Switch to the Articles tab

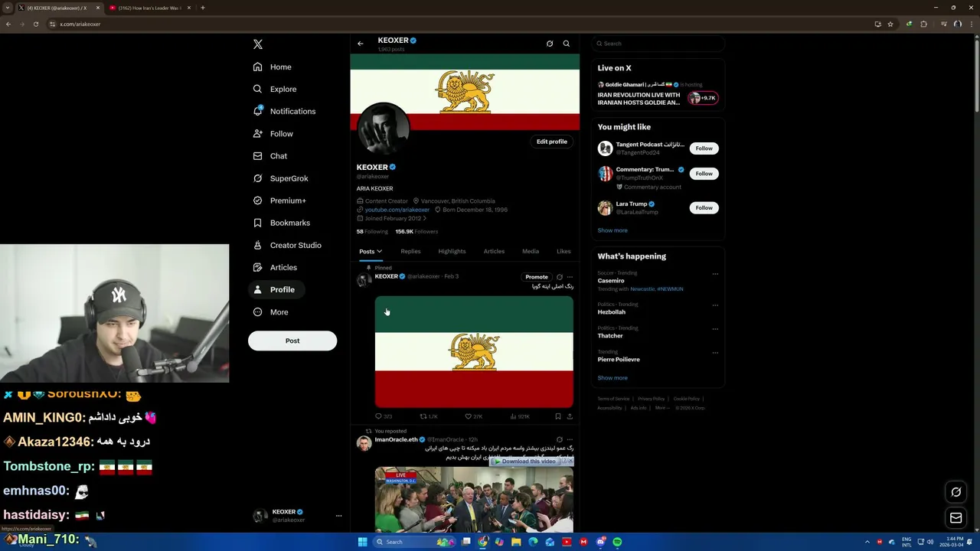pos(494,251)
